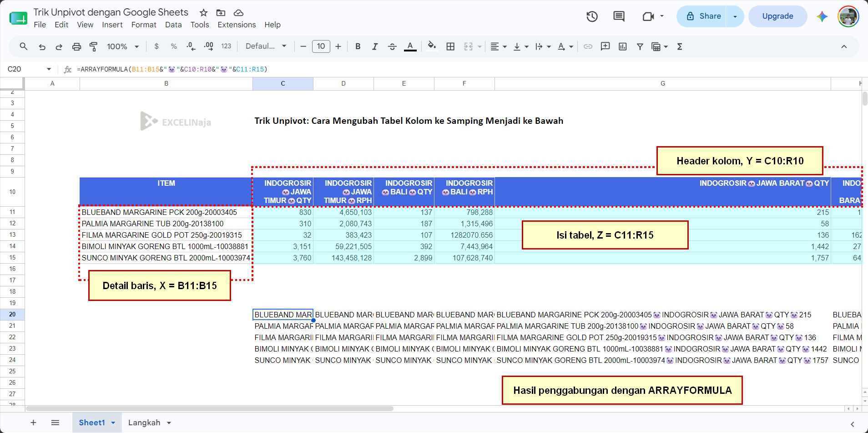The height and width of the screenshot is (433, 868).
Task: Open the text color picker
Action: point(410,46)
